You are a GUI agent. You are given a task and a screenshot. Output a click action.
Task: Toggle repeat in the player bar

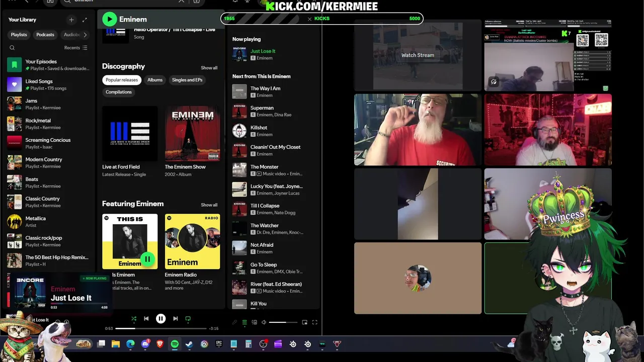pos(188,318)
